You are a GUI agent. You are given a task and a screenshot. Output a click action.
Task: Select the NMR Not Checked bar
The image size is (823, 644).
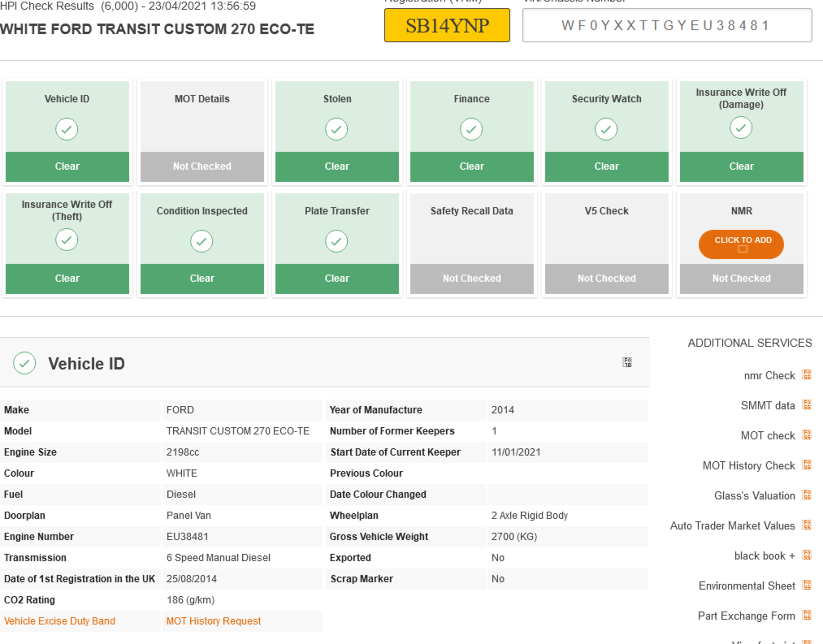[742, 279]
